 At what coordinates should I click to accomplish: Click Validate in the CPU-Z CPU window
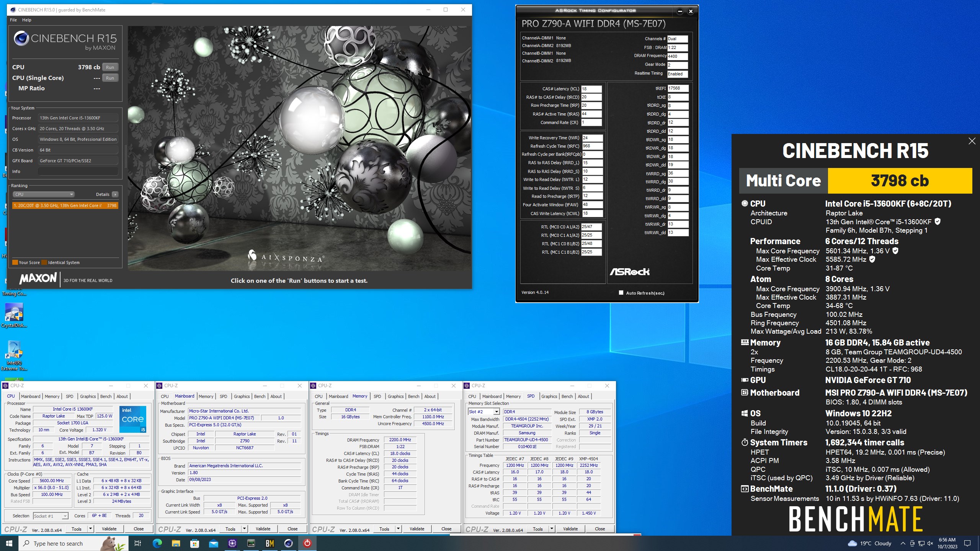click(x=109, y=529)
